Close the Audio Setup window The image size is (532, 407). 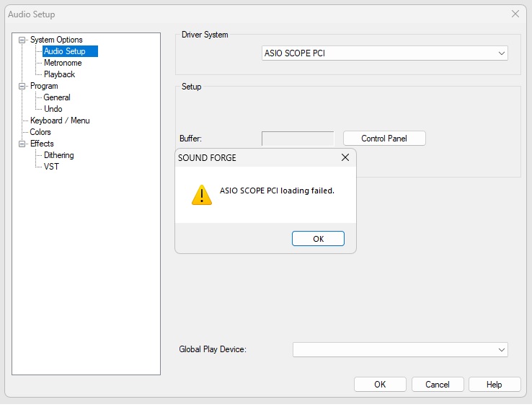pos(515,14)
